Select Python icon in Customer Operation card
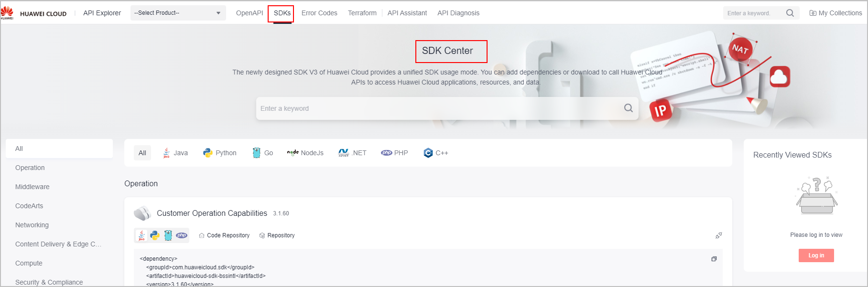868x287 pixels. coord(155,235)
